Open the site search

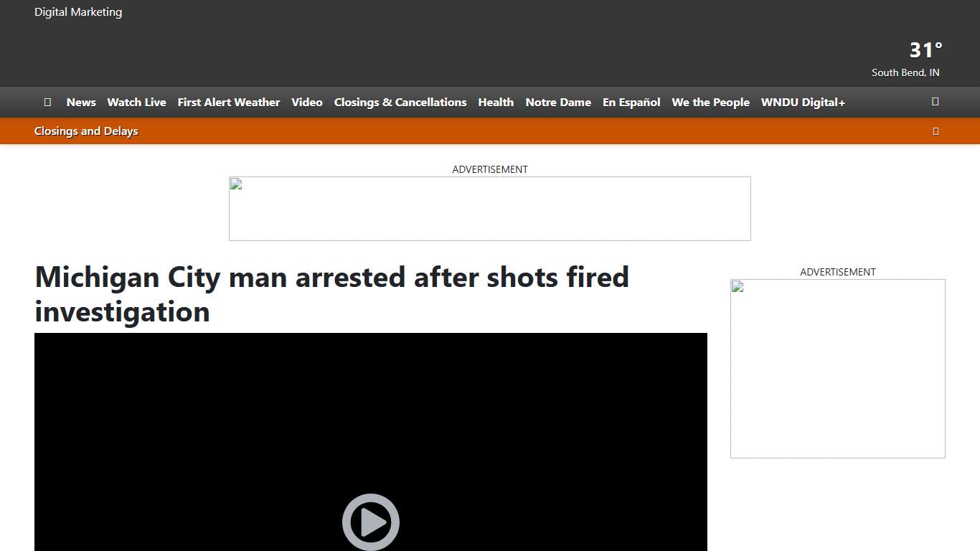[x=935, y=102]
